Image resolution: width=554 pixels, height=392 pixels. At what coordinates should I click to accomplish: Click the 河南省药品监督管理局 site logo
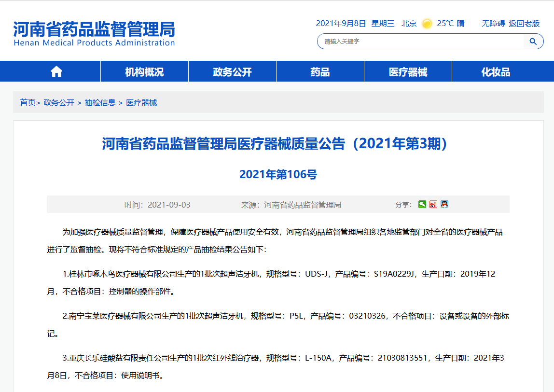coord(94,34)
